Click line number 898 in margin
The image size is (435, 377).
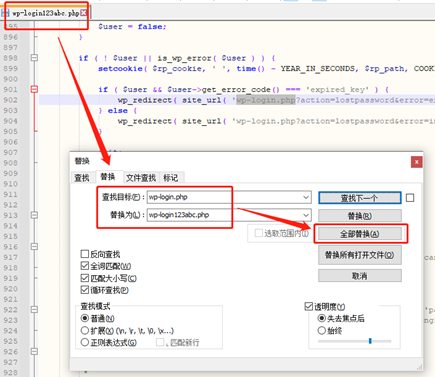click(11, 58)
